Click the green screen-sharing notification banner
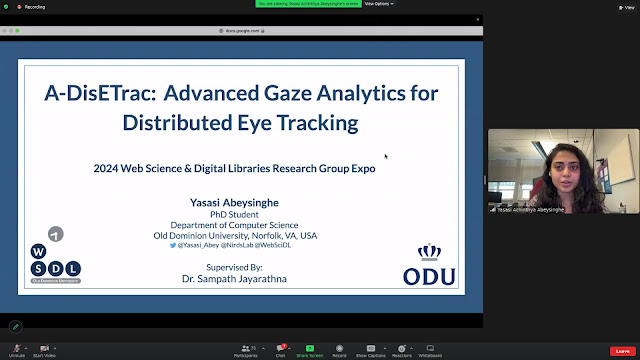Screen dimensions: 640x360 309,4
